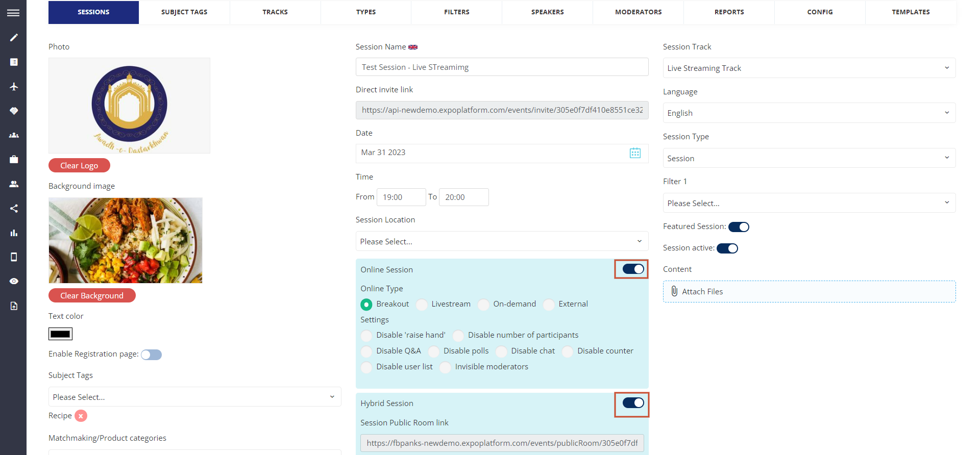Click the UK flag next to Session Name
Screen dimensions: 980x455
tap(413, 47)
